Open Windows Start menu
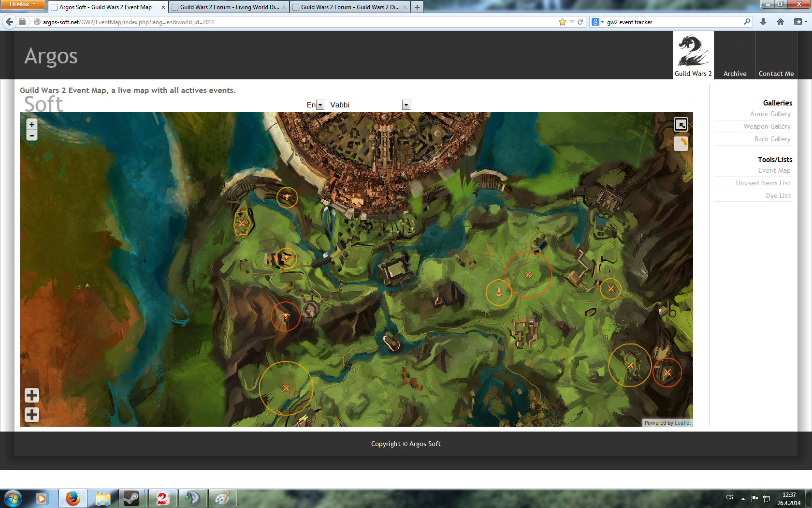Image resolution: width=812 pixels, height=508 pixels. click(13, 498)
